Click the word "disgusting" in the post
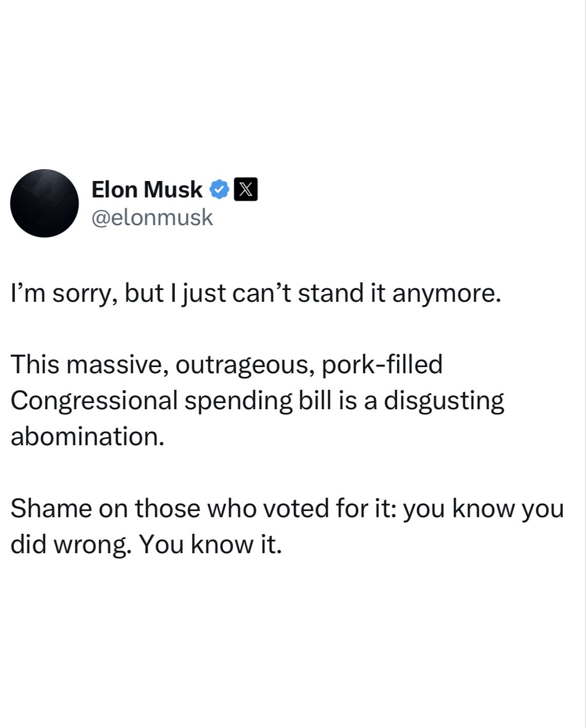This screenshot has height=728, width=586. 444,401
